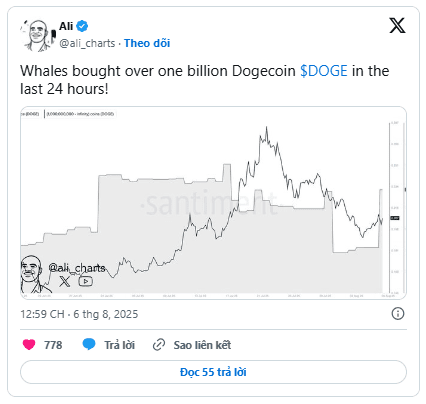Open the X logo in the top corner
426x404 pixels.
point(397,26)
